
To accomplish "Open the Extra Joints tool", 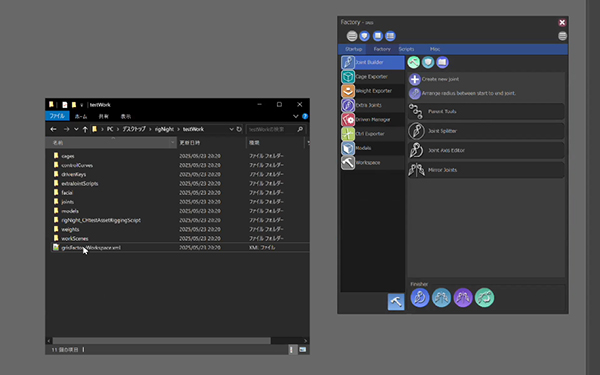I will 372,105.
